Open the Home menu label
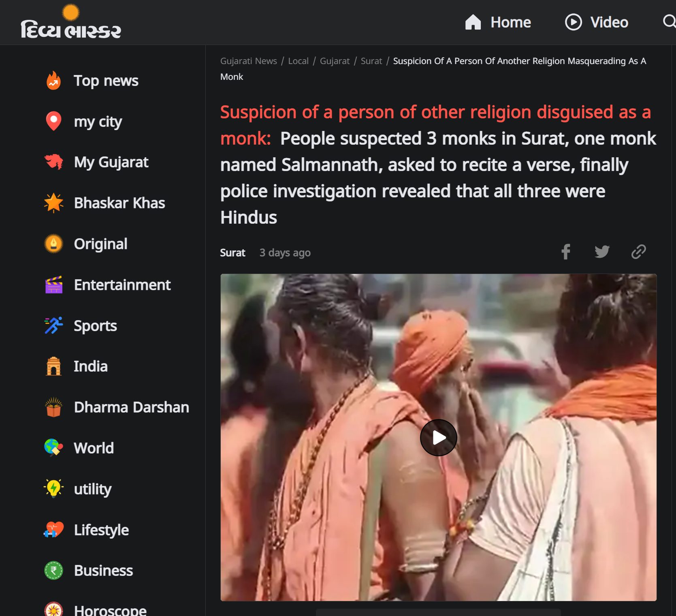Viewport: 676px width, 616px height. pyautogui.click(x=510, y=22)
